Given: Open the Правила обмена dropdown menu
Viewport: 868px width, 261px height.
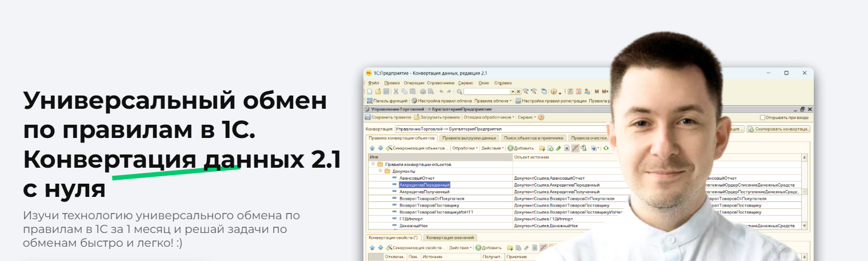Looking at the screenshot, I should pyautogui.click(x=493, y=101).
